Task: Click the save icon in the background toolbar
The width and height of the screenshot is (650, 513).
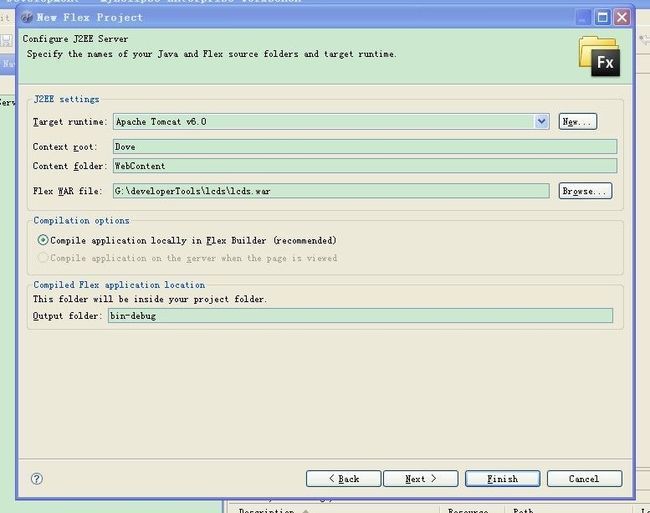Action: [7, 40]
